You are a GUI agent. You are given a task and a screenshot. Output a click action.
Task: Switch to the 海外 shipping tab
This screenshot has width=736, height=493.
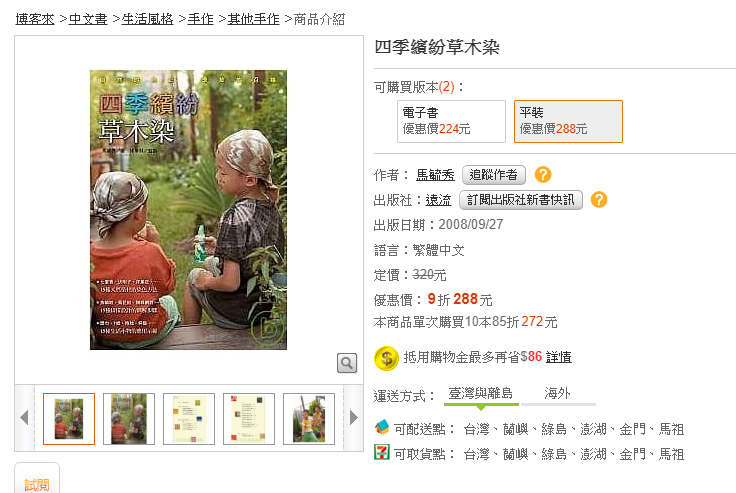[558, 393]
